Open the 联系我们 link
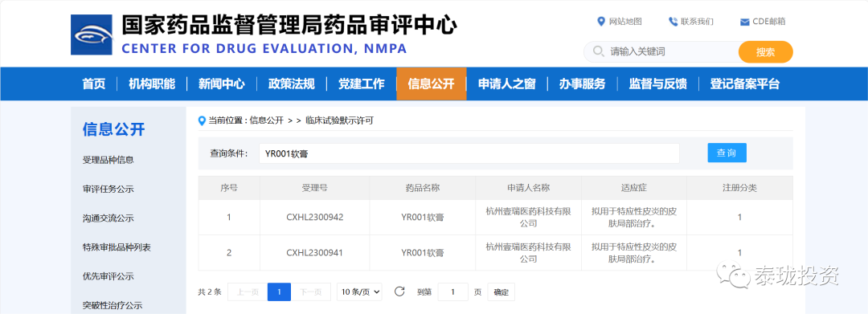The image size is (868, 314). 698,22
